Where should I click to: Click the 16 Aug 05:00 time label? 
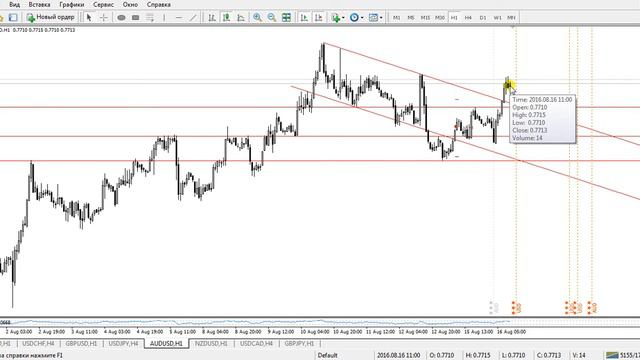pos(511,332)
